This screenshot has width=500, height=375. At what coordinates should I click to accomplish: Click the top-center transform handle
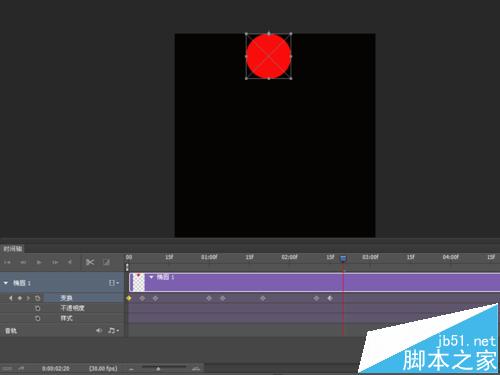coord(269,33)
